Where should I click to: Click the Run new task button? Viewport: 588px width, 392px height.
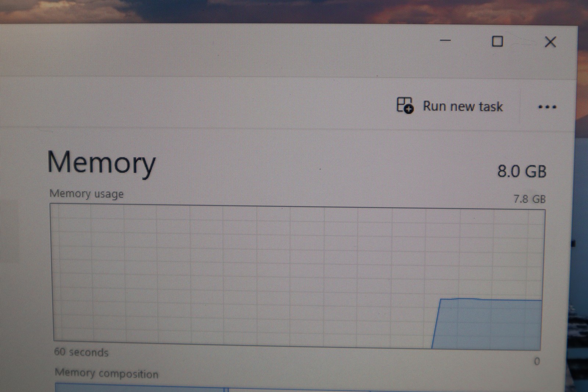[450, 106]
